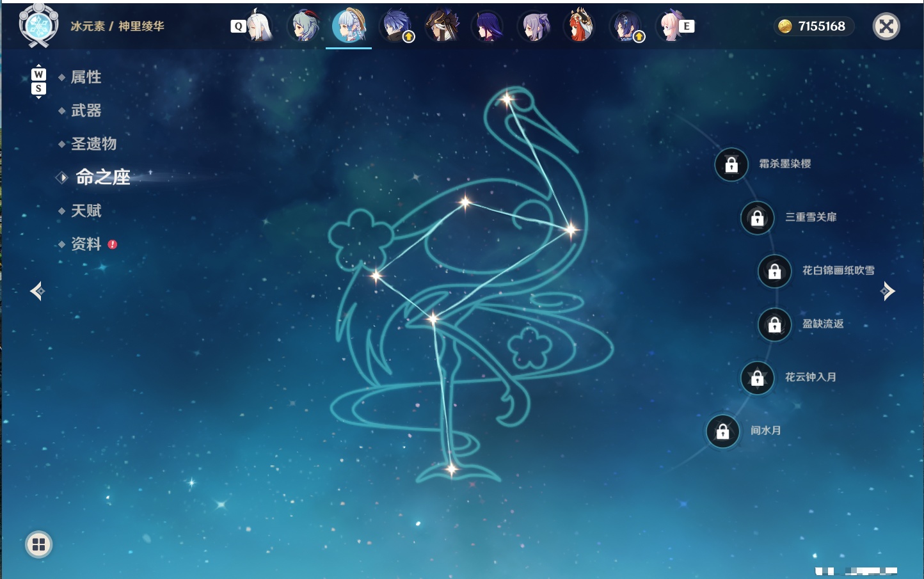
Task: Click the locked 花云钟入月 constellation node
Action: [x=757, y=377]
